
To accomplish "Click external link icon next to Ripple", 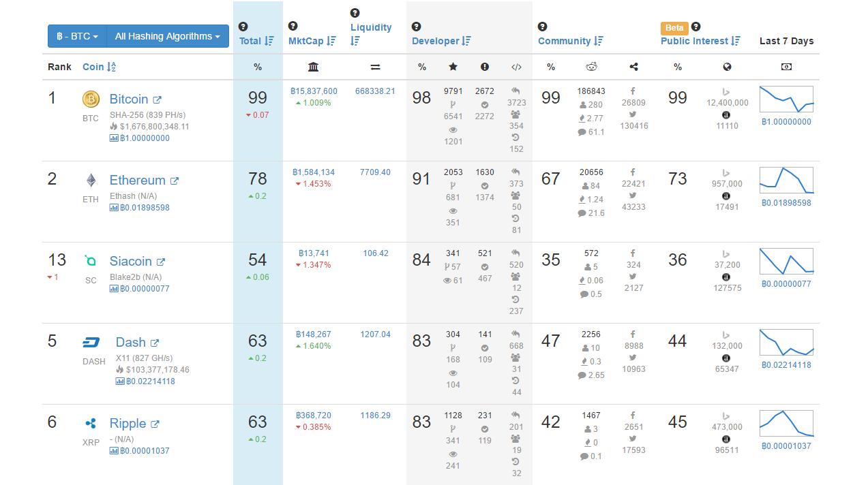I will (x=155, y=424).
